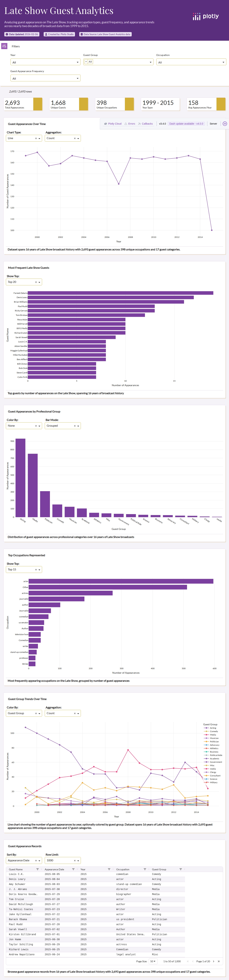Screen dimensions: 229x980
Task: Open the Row Limit dropdown
Action: point(63,861)
